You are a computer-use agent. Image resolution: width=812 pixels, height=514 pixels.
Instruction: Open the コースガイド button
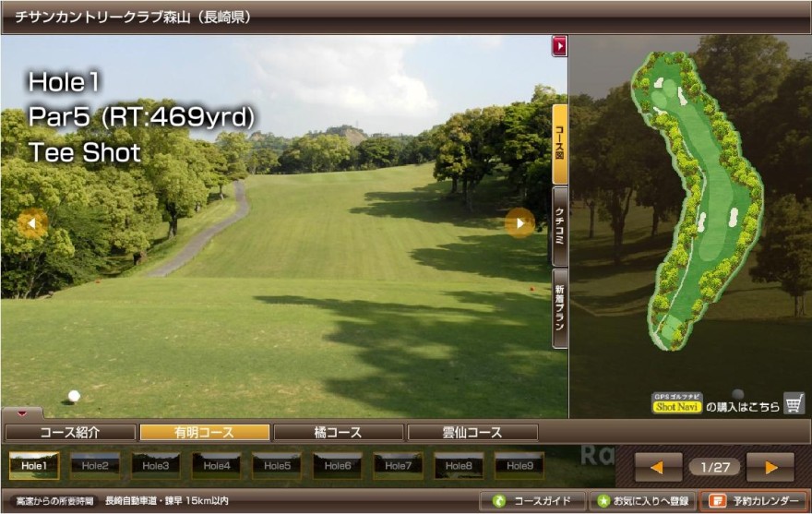[x=532, y=501]
